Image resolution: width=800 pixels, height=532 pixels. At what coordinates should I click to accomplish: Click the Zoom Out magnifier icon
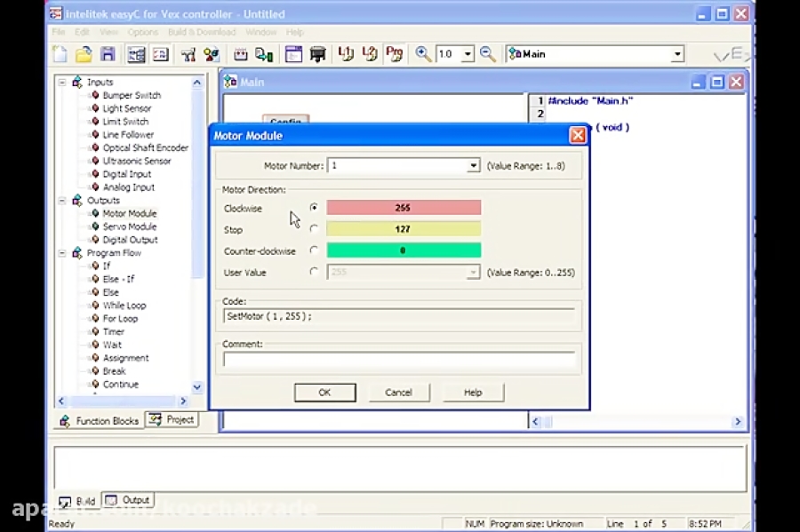click(487, 53)
